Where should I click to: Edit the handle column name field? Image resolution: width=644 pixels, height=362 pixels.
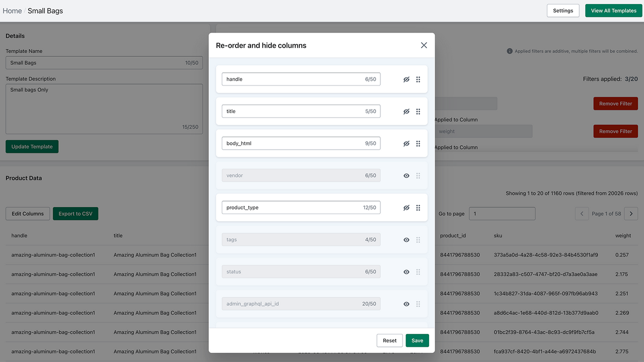301,79
